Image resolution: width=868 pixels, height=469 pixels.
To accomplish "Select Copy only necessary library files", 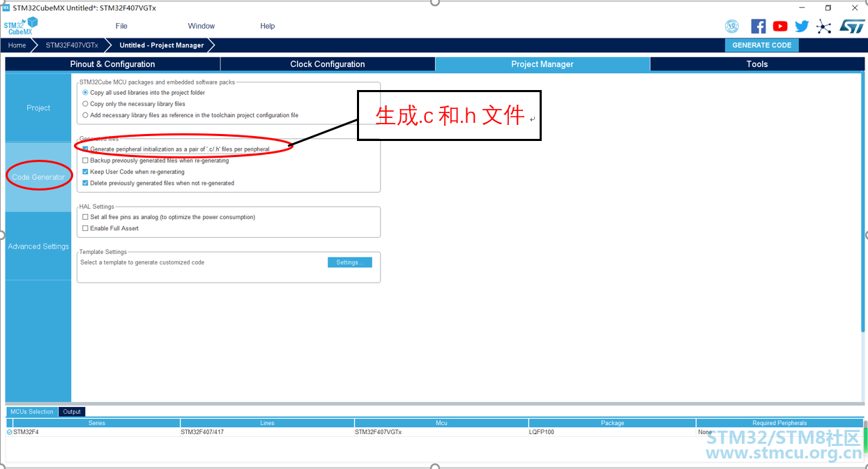I will point(85,104).
